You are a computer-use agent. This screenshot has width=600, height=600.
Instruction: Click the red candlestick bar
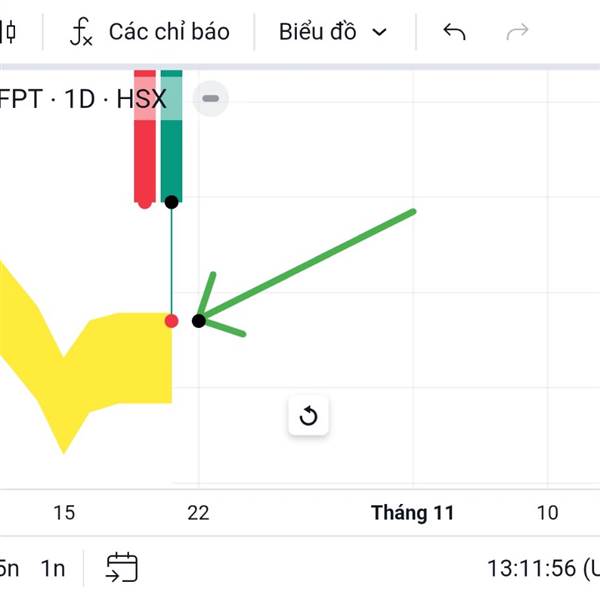(145, 139)
